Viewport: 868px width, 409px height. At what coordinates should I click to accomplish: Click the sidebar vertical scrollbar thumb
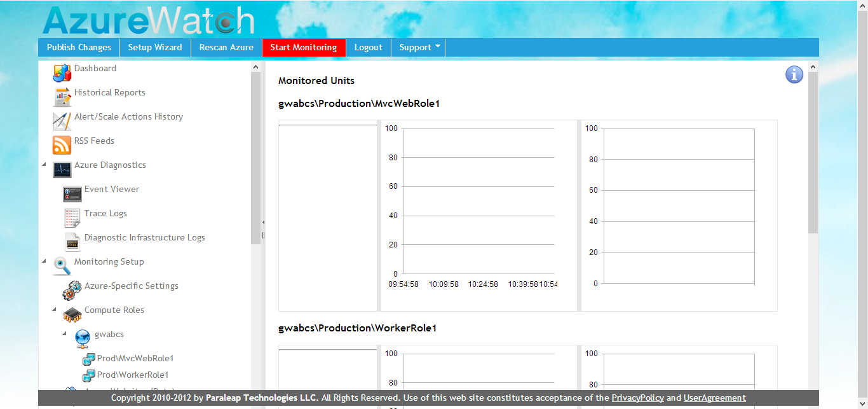[256, 158]
